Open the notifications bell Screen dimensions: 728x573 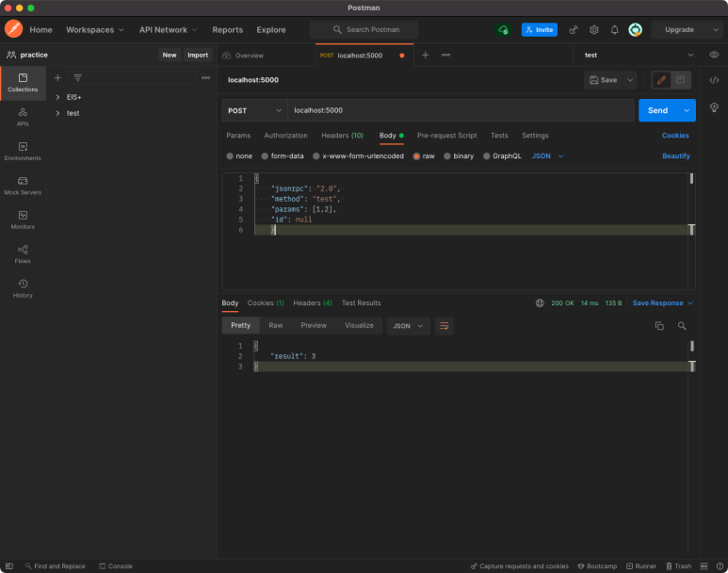pos(614,30)
